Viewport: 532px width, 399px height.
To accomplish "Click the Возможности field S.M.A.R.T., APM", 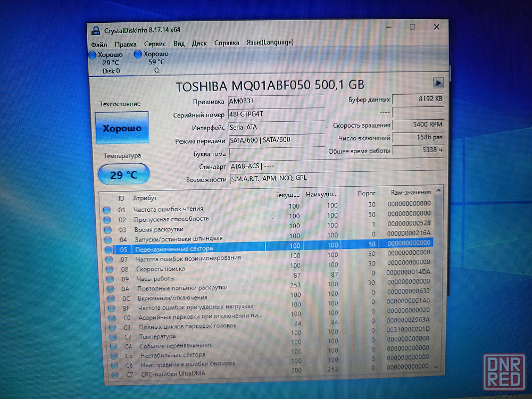I will [337, 178].
